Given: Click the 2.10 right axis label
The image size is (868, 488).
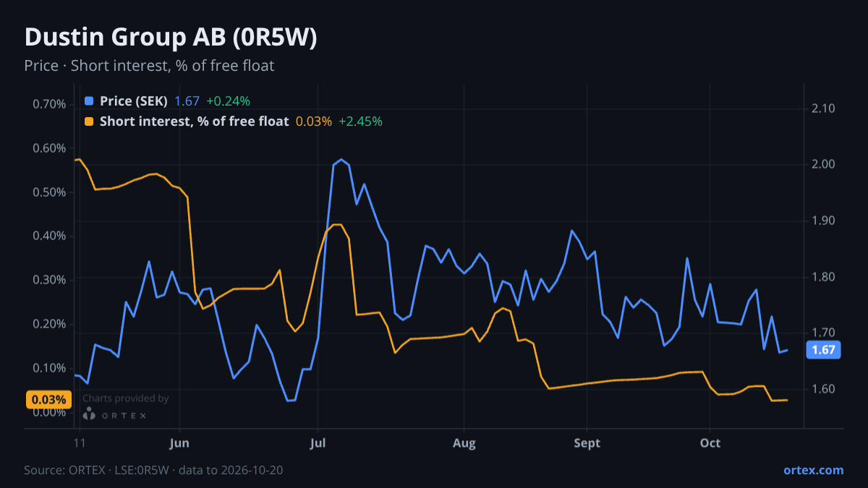Looking at the screenshot, I should pos(824,108).
